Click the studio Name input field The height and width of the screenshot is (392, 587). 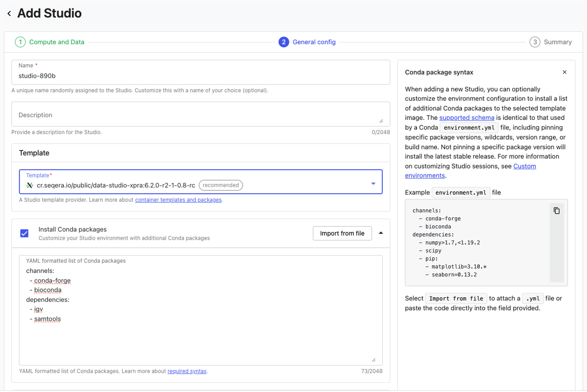click(200, 76)
